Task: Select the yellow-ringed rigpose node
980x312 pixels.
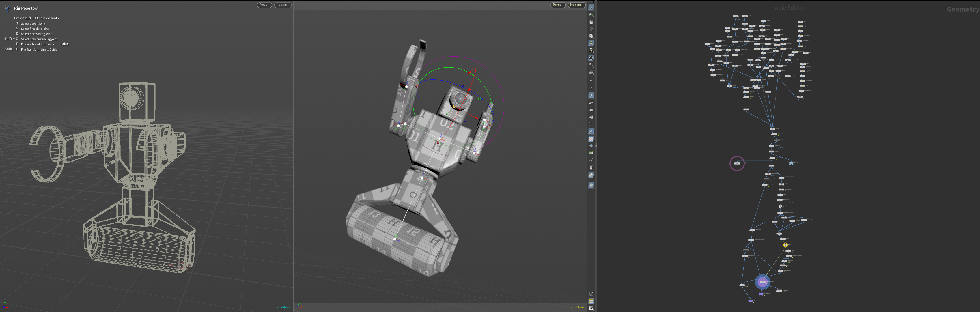Action: coord(786,245)
